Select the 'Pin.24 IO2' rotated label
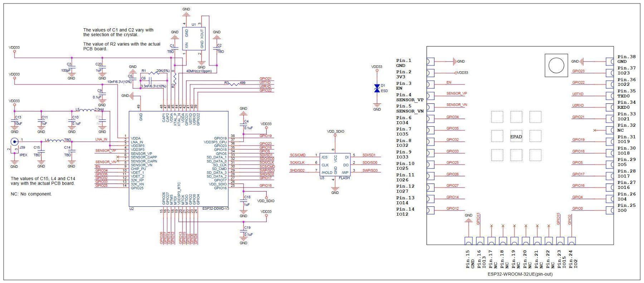Screen dimensions: 644x283 click(x=573, y=259)
